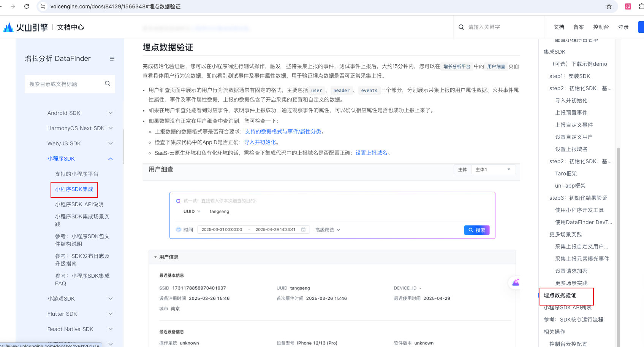Open the UUID dropdown

[192, 212]
